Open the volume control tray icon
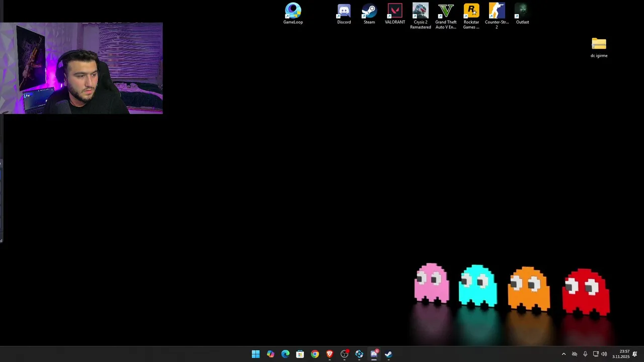 (x=604, y=354)
